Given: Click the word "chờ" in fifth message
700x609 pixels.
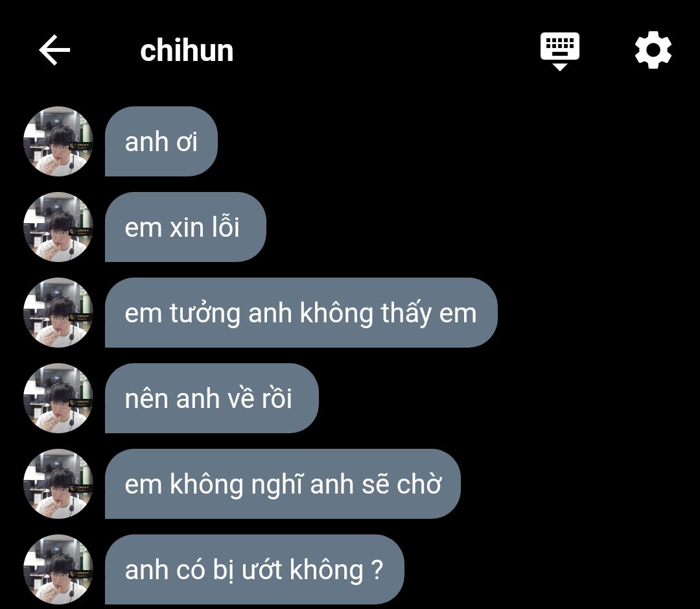Looking at the screenshot, I should coord(419,484).
